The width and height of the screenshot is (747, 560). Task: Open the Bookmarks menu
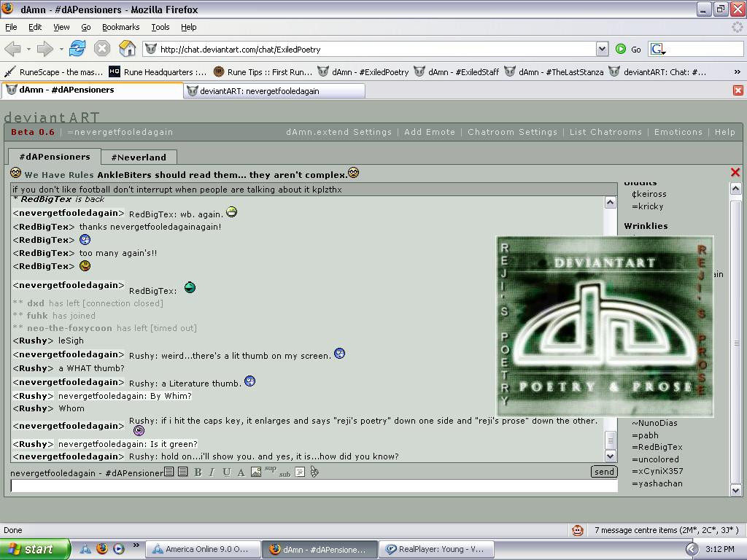click(120, 27)
